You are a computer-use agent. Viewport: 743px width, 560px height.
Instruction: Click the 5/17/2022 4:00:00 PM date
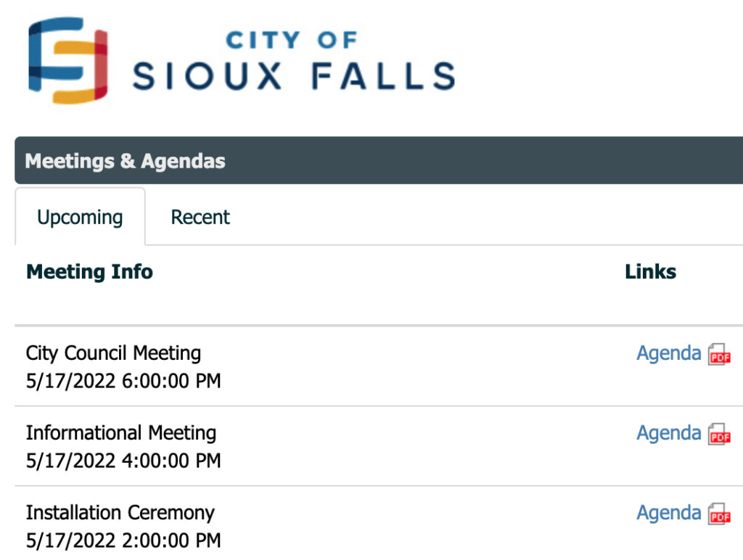click(123, 461)
